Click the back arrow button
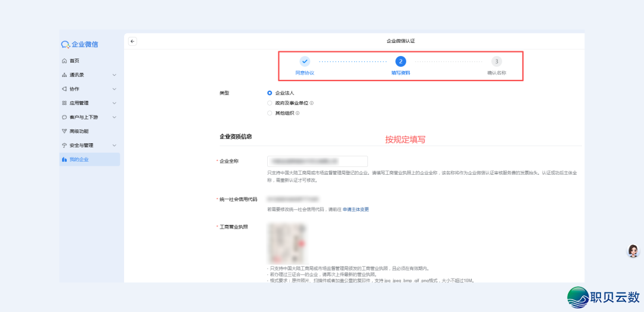Screen dimensions: 644x312 click(132, 41)
